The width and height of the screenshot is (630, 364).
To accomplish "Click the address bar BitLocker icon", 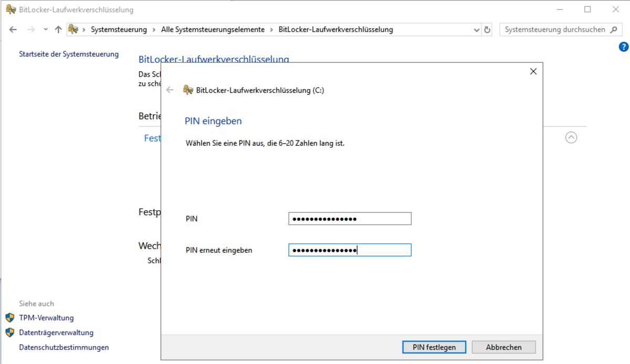I will pos(73,30).
